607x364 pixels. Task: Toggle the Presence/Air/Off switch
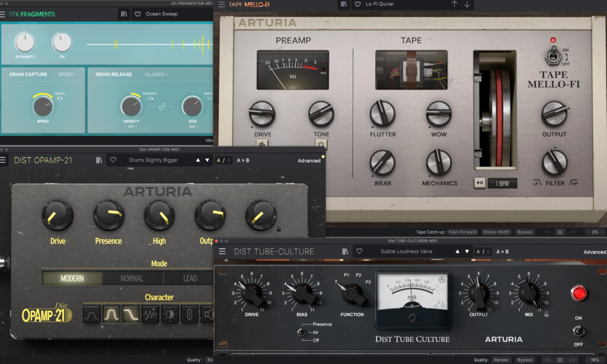point(301,332)
